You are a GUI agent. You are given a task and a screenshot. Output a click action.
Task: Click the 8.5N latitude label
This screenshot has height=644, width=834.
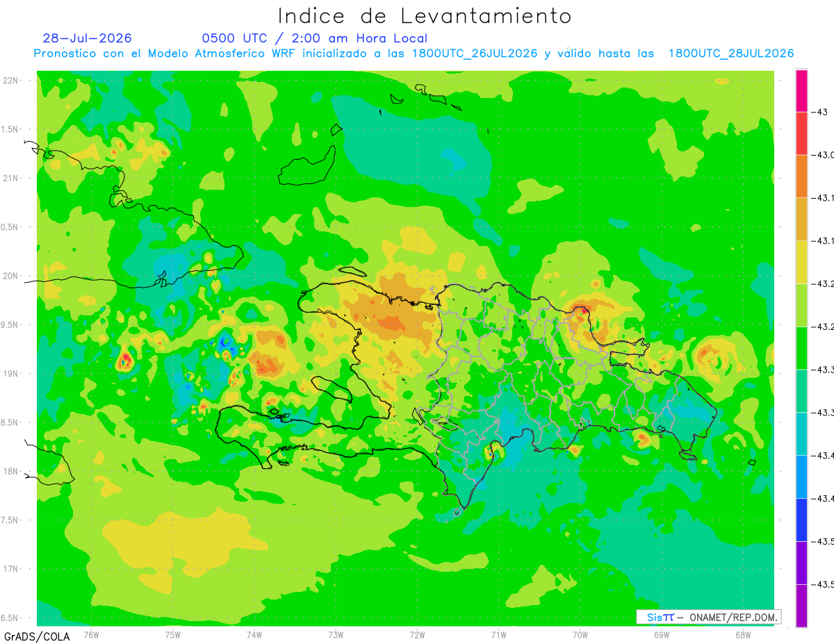click(x=9, y=422)
